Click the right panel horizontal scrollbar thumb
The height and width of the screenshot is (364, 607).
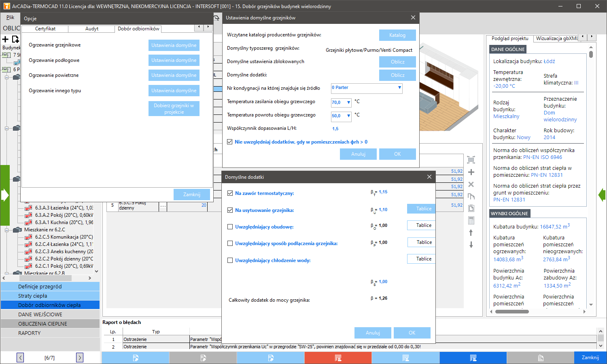512,311
